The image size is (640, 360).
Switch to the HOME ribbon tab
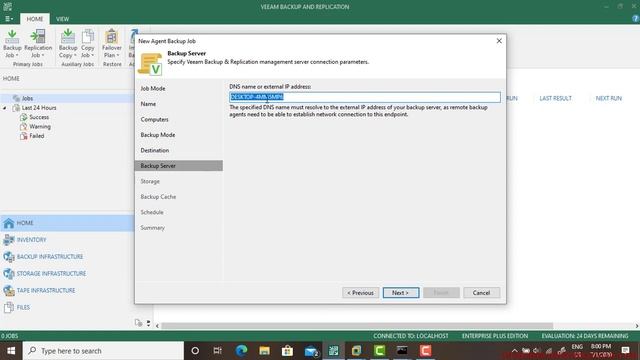click(x=35, y=19)
